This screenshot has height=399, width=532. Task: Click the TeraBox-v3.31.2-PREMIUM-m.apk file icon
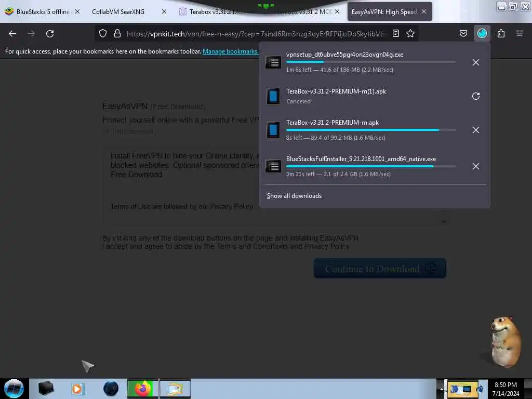pyautogui.click(x=273, y=130)
